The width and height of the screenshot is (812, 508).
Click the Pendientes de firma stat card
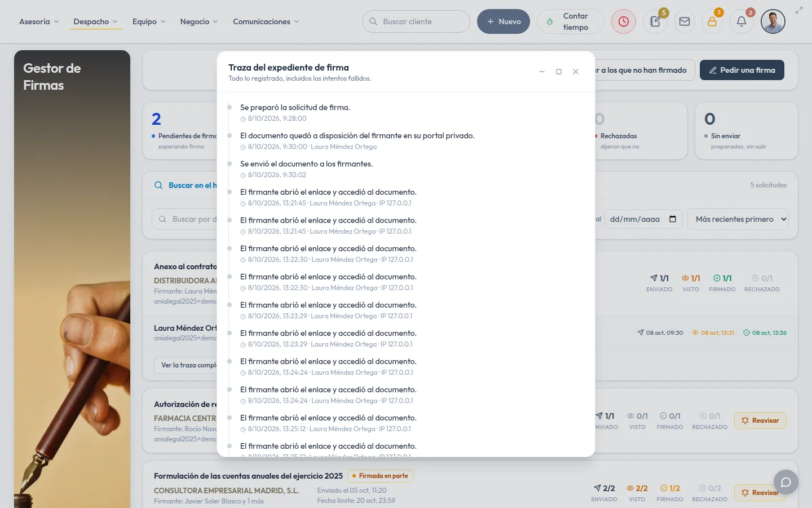click(x=180, y=130)
